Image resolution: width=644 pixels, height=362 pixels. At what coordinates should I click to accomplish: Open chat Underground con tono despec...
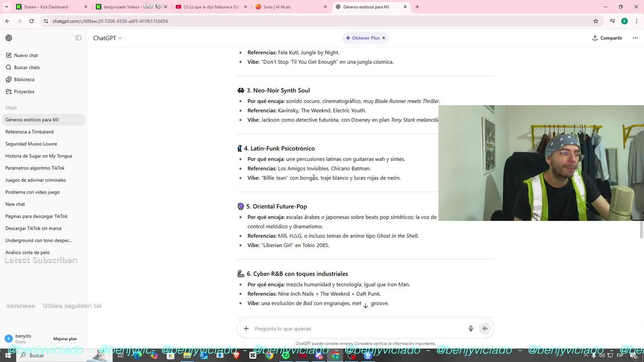[x=43, y=240]
